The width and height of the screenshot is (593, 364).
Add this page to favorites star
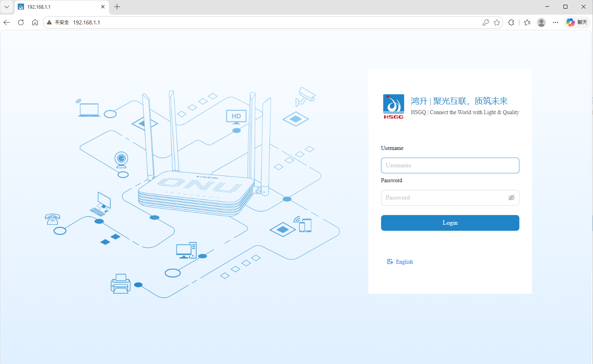pos(497,22)
